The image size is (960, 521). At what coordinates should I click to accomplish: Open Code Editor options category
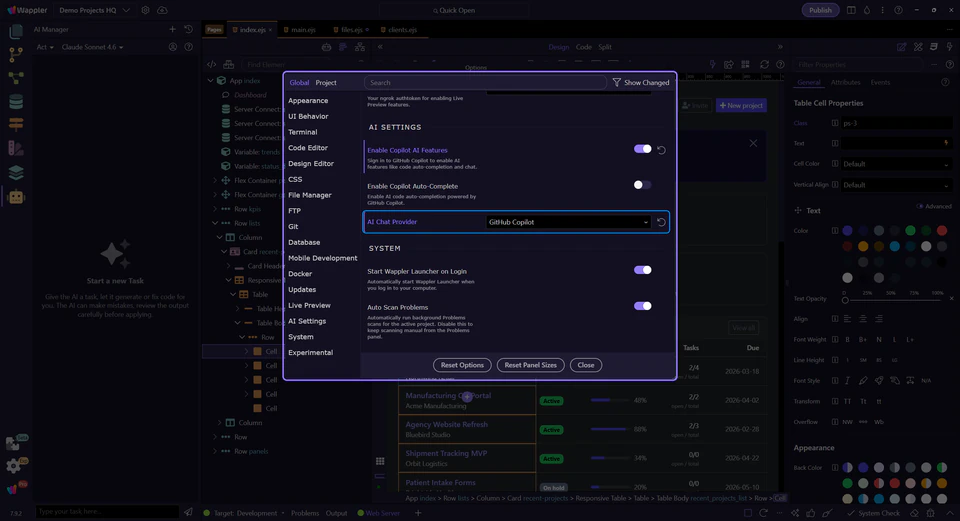coord(307,148)
